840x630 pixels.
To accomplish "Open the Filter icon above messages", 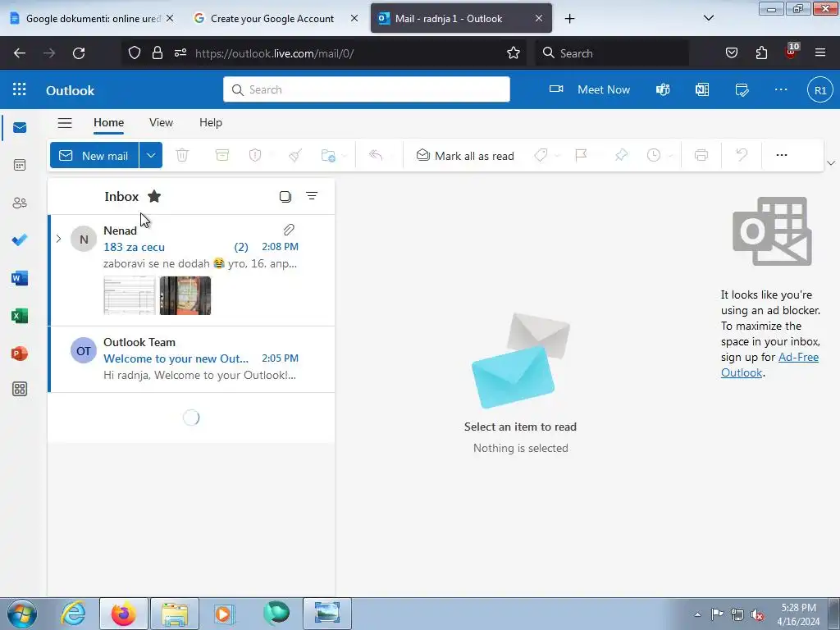I will pos(312,196).
